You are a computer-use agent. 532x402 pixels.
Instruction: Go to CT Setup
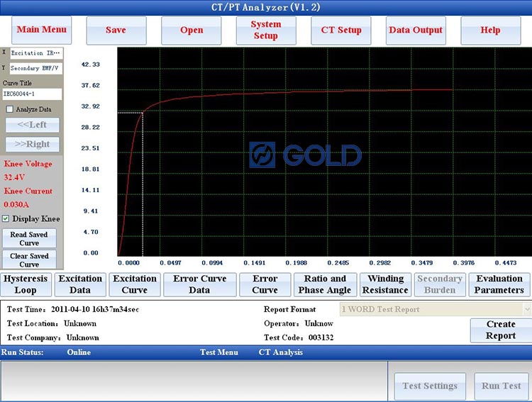point(341,30)
